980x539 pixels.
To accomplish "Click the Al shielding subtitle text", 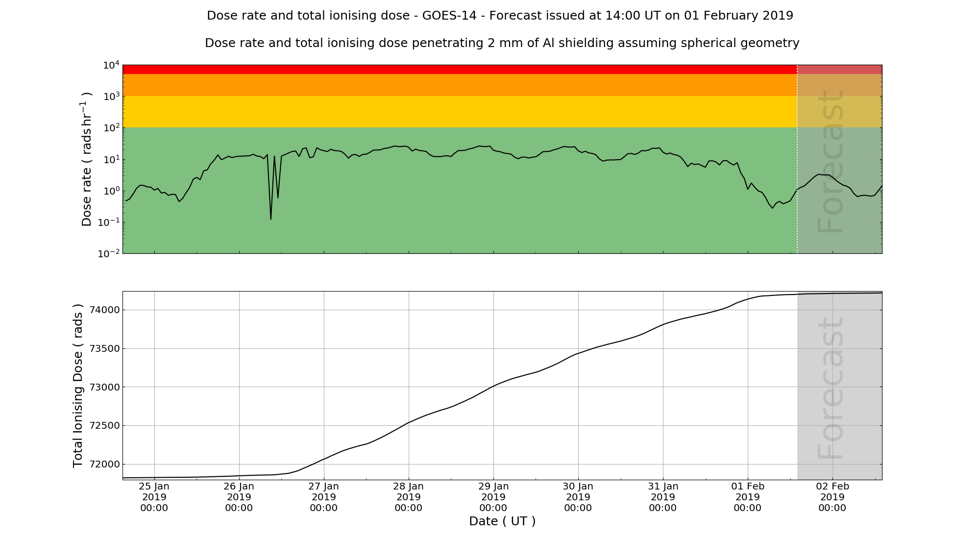I will click(x=502, y=43).
